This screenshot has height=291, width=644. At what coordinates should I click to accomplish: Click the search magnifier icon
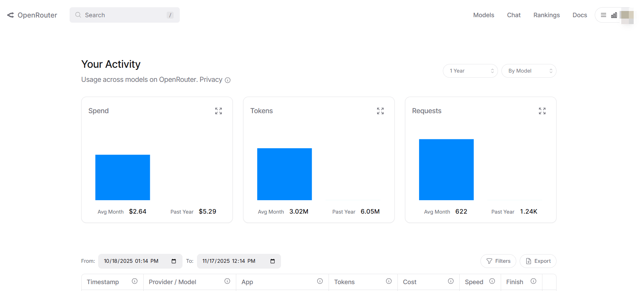click(x=78, y=15)
